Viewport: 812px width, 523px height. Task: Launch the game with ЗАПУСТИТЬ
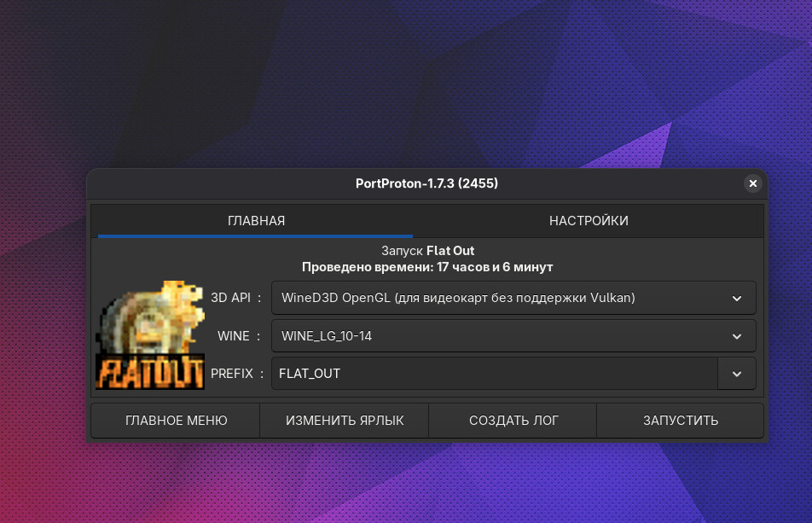coord(680,421)
